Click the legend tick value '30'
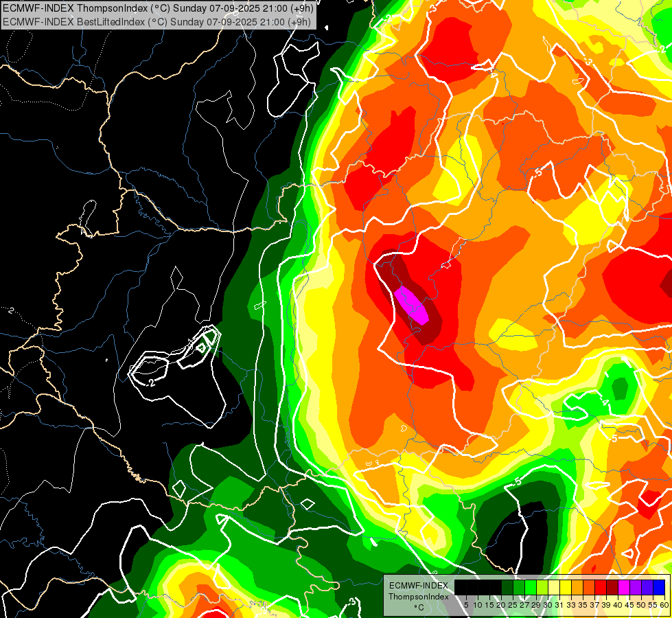 [x=548, y=605]
